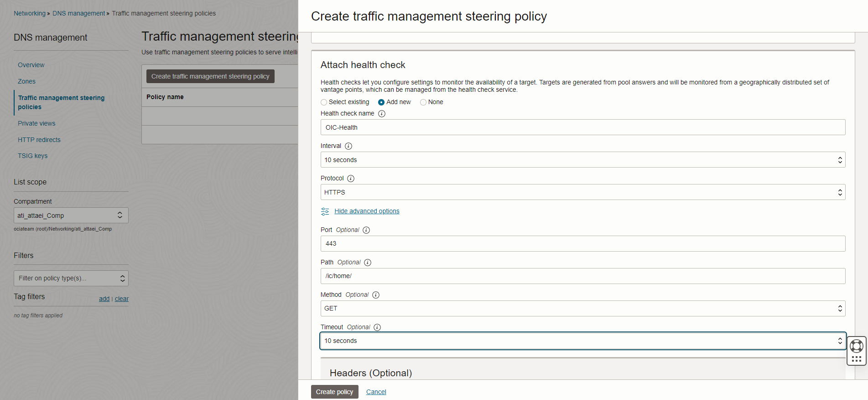Click the Path info icon

(x=368, y=263)
